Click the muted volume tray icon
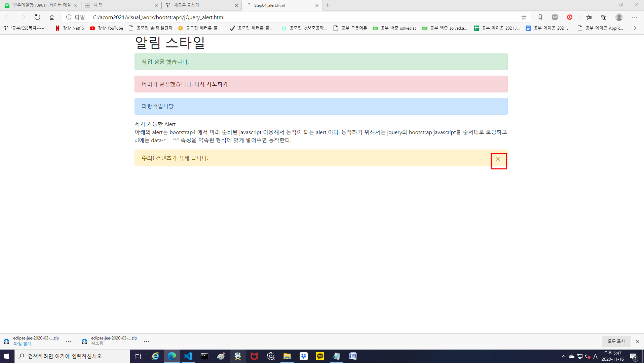644x363 pixels. point(588,356)
